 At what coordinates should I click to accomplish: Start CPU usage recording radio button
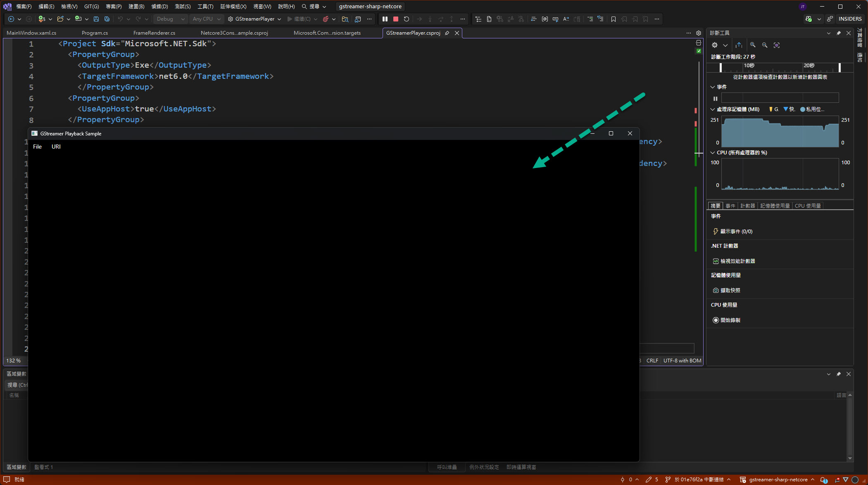pyautogui.click(x=716, y=320)
